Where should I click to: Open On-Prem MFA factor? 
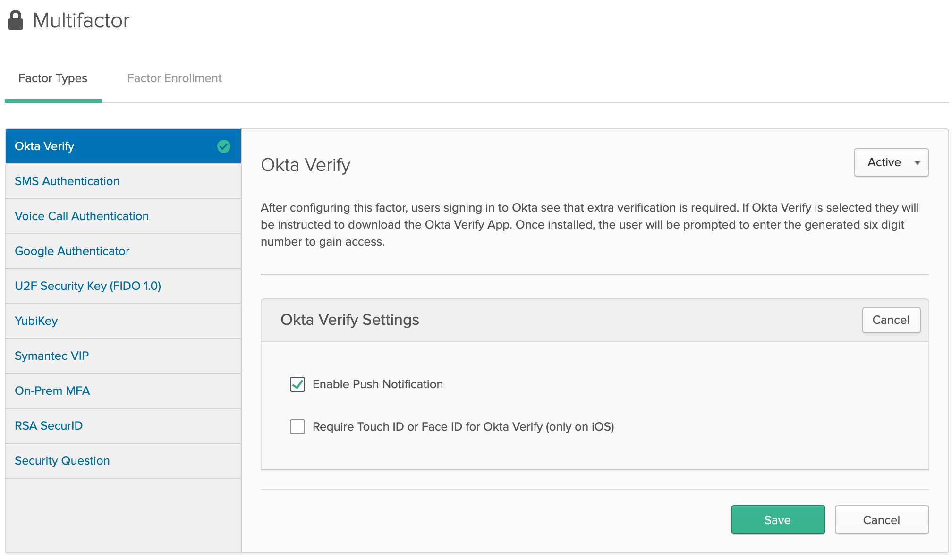(52, 391)
